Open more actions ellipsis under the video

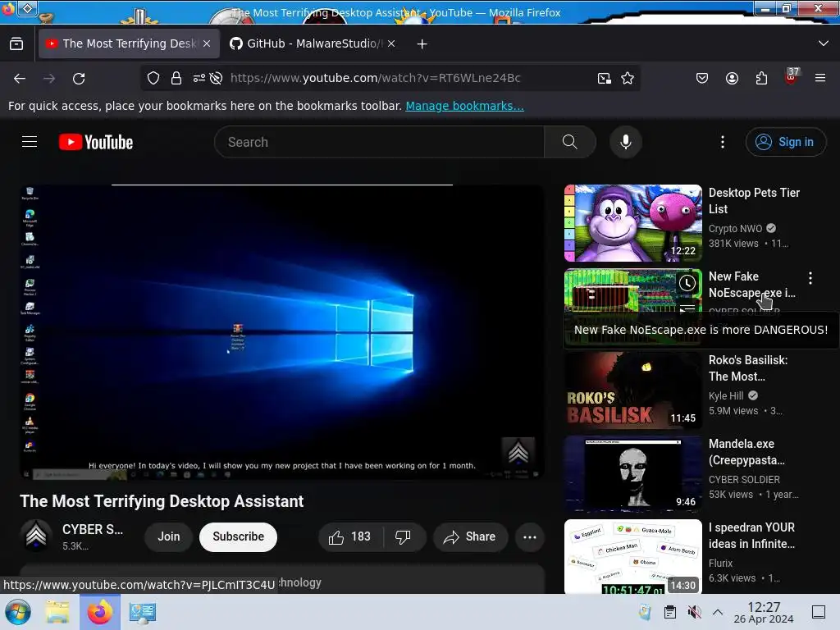530,536
